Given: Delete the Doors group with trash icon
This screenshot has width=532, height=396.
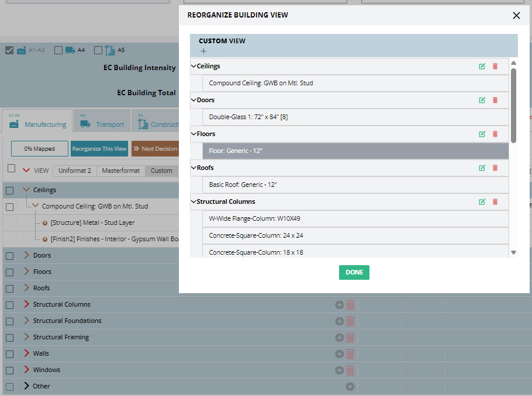Looking at the screenshot, I should (x=495, y=100).
